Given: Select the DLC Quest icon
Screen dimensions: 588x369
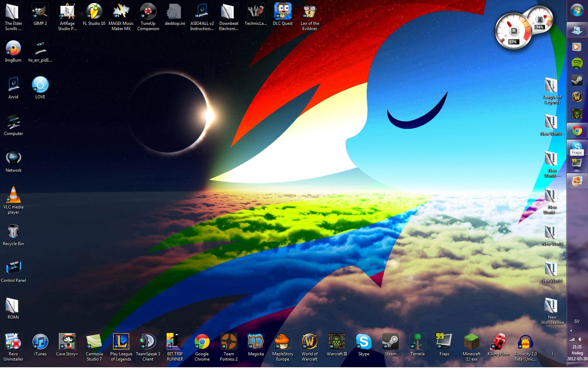Looking at the screenshot, I should [283, 14].
